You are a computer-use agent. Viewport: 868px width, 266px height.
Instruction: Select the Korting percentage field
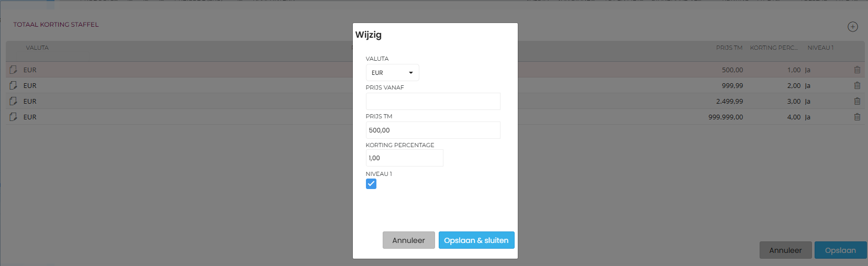[404, 158]
